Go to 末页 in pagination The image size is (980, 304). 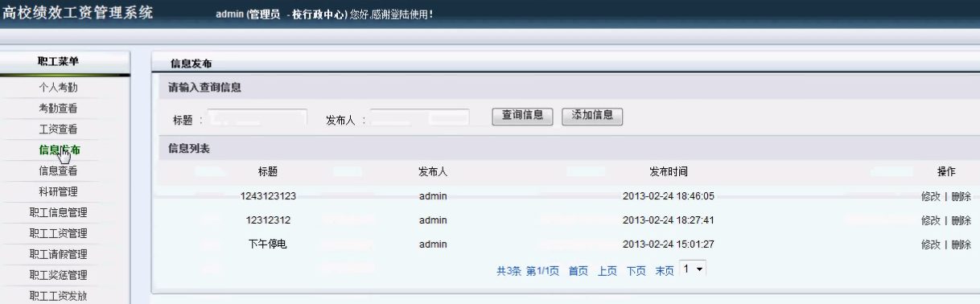[x=665, y=270]
